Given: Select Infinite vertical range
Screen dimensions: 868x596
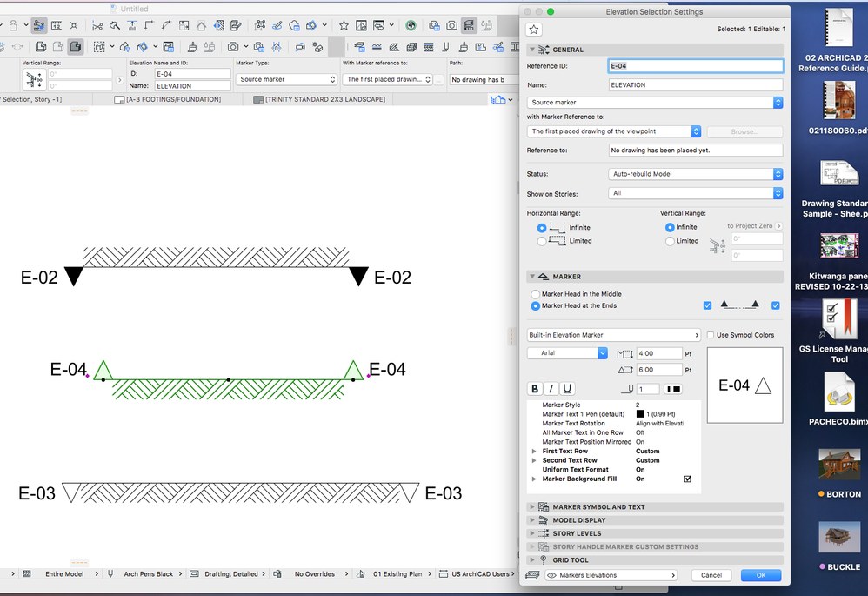Looking at the screenshot, I should (670, 227).
